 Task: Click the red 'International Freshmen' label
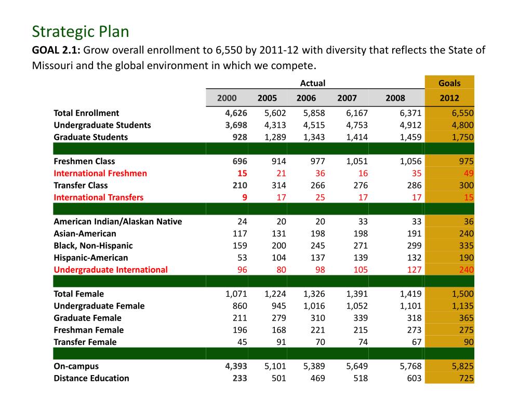click(x=100, y=174)
